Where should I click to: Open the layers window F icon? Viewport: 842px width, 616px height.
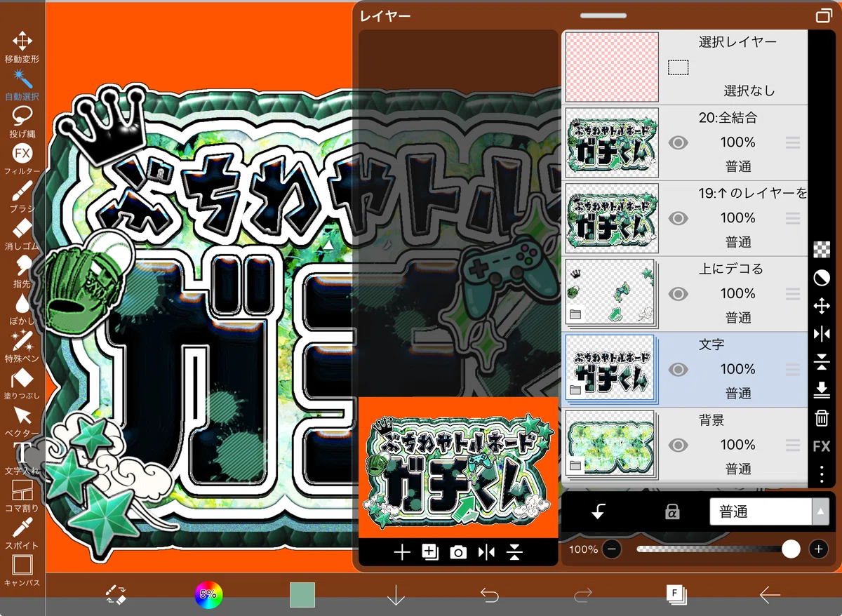(x=676, y=595)
